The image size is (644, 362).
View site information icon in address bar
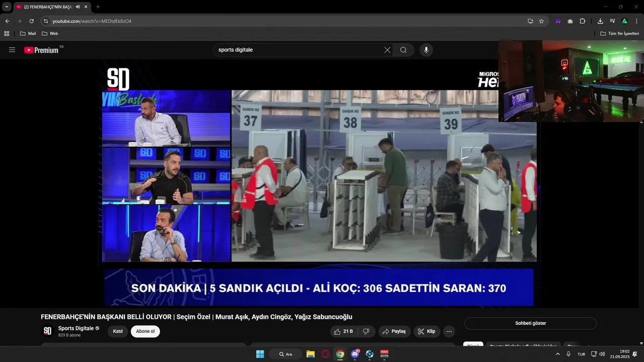(x=46, y=21)
